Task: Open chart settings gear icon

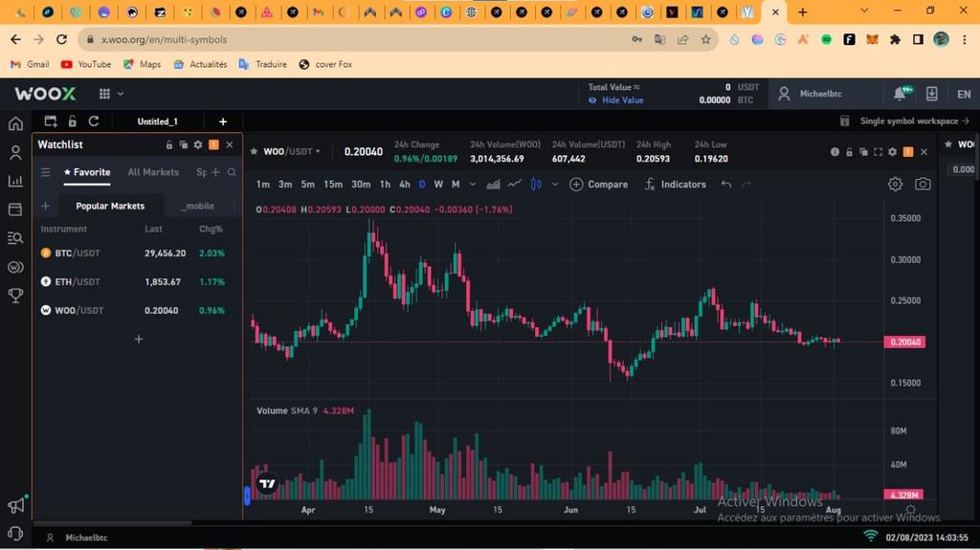Action: 895,184
